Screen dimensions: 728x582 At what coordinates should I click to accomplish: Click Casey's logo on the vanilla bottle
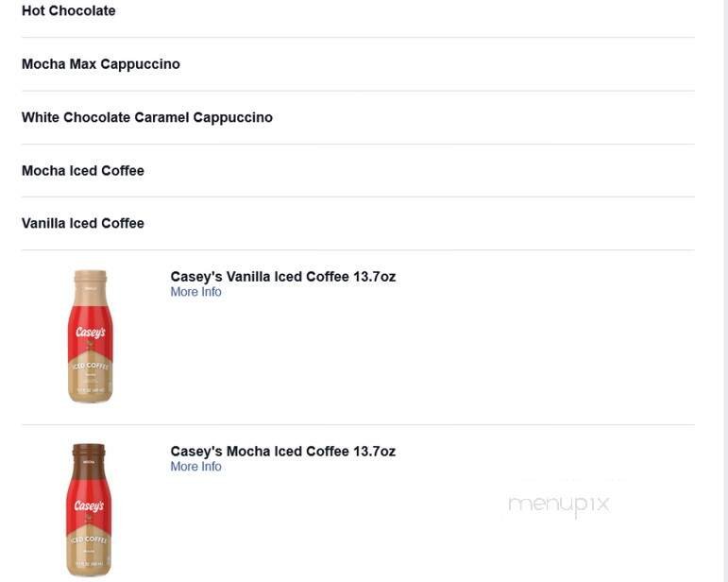(90, 332)
